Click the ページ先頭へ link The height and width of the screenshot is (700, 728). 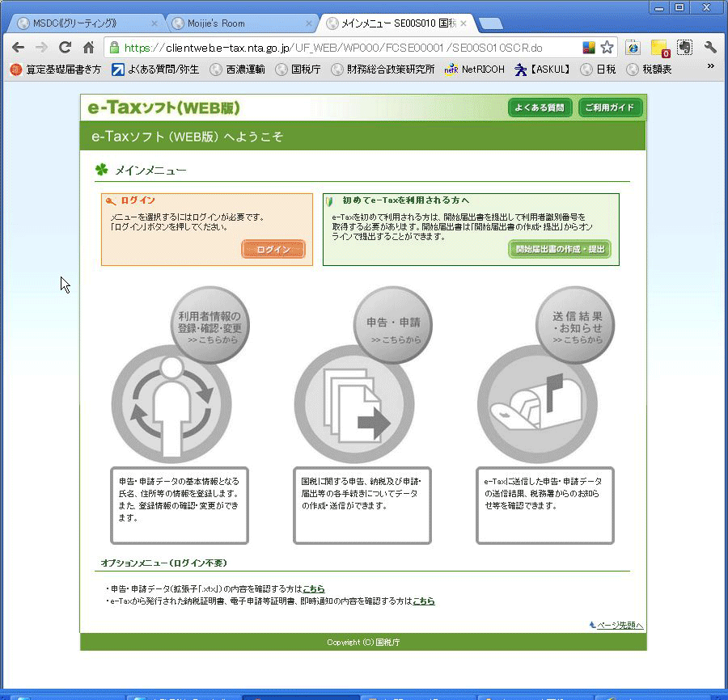[620, 626]
